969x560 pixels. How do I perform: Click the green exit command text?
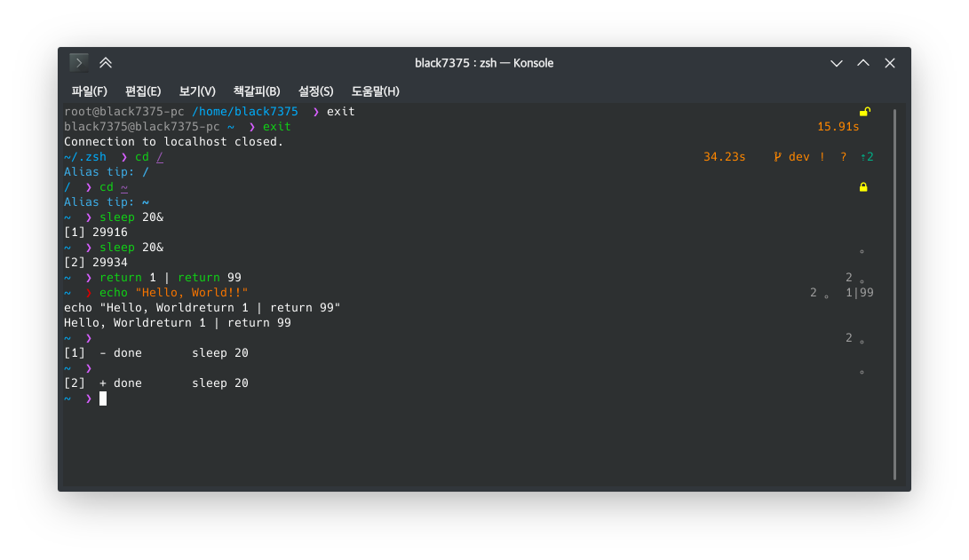click(x=277, y=127)
